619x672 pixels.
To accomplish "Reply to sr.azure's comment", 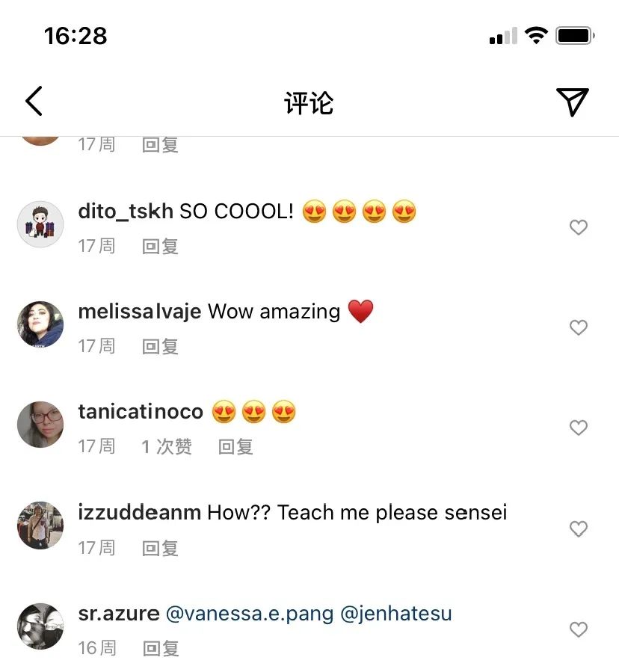I will coord(160,648).
